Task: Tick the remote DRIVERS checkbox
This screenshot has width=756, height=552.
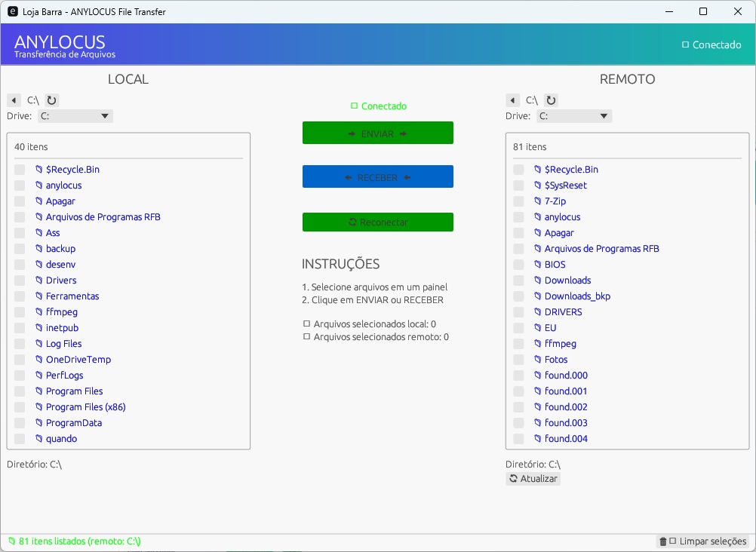Action: click(518, 312)
